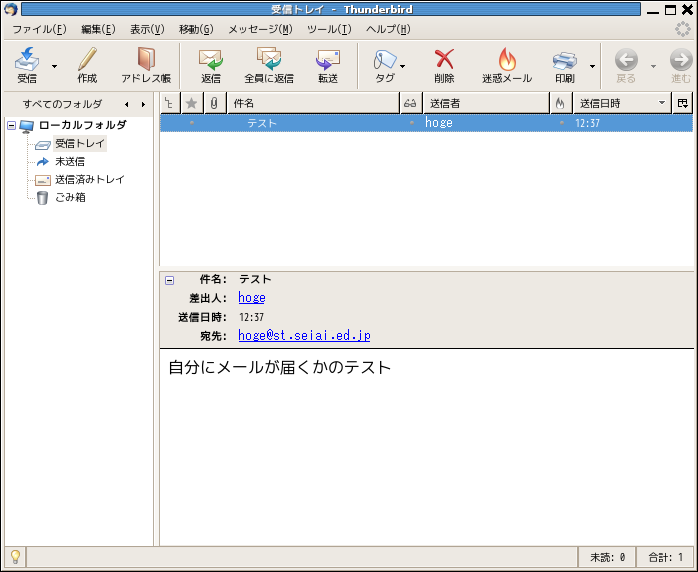698x572 pixels.
Task: Click the 進む (Forward) arrow icon
Action: click(681, 60)
